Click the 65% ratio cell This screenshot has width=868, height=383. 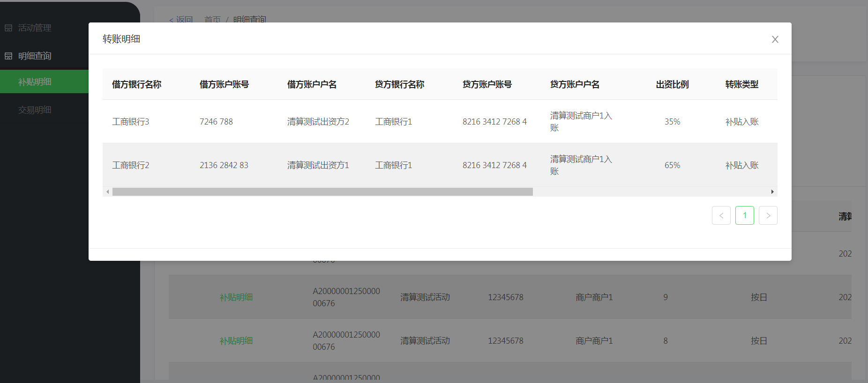[672, 165]
